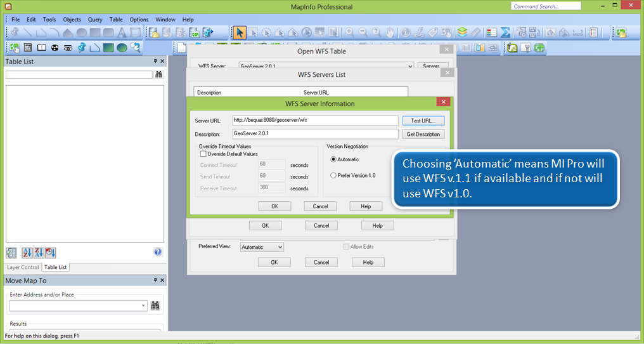Click the open book icon in toolbar

pyautogui.click(x=41, y=48)
